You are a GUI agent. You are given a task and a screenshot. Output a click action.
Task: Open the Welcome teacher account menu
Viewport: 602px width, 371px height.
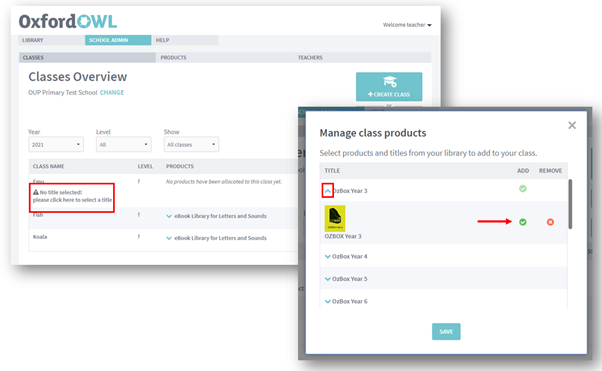click(x=407, y=25)
